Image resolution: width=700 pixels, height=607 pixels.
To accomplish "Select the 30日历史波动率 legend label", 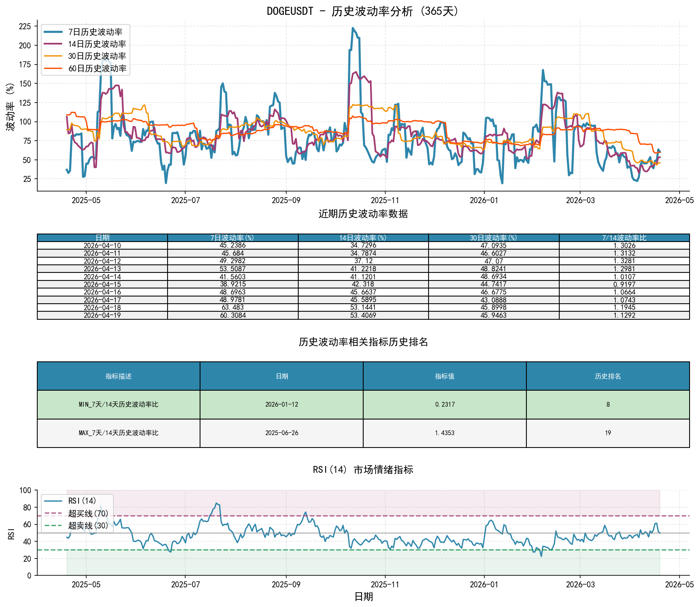I will click(x=97, y=56).
